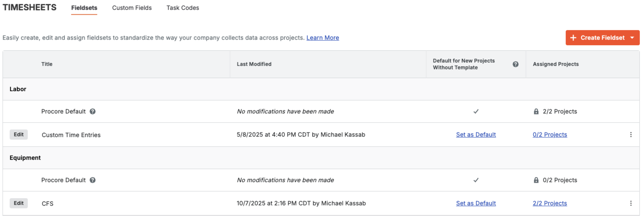Click default checkmark in Labor Procore Default row
Screen dimensions: 644x216
pyautogui.click(x=476, y=111)
